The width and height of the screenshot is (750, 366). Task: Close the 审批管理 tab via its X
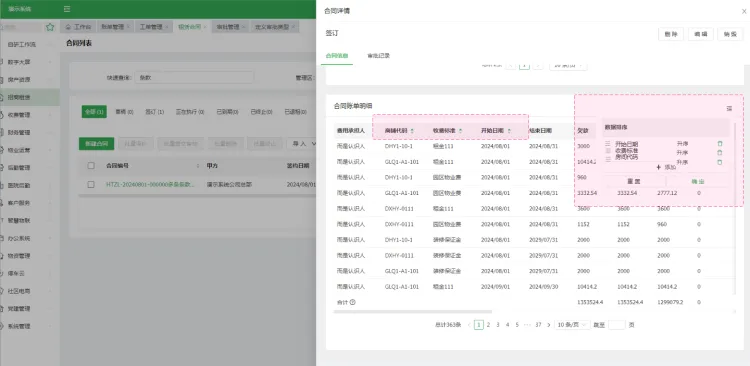pos(243,27)
